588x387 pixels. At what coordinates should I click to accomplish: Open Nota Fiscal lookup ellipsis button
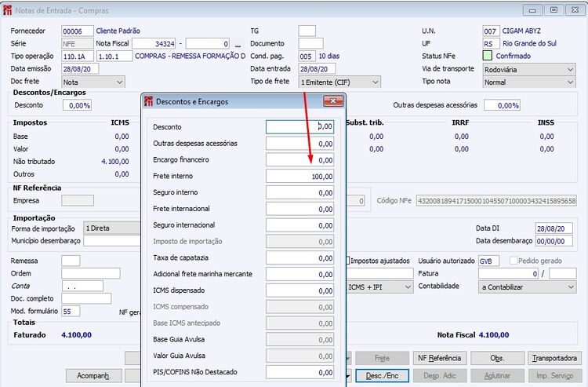pyautogui.click(x=238, y=44)
